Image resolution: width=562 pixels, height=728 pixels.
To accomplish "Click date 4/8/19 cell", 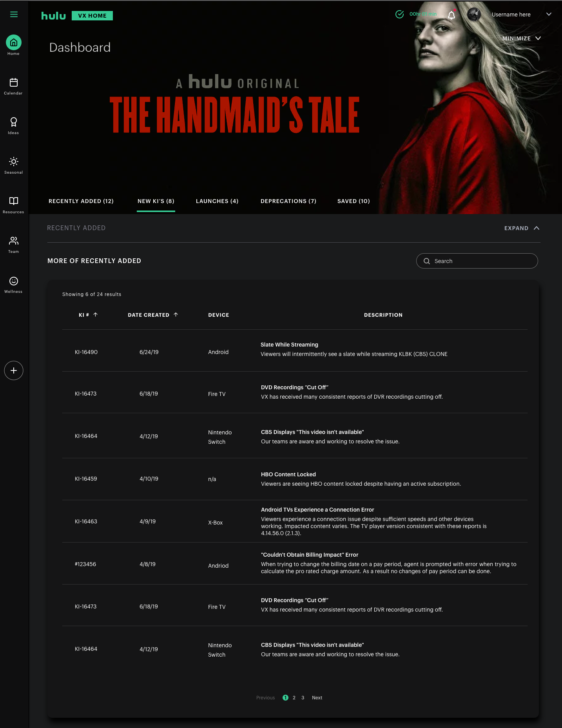I will [x=148, y=564].
